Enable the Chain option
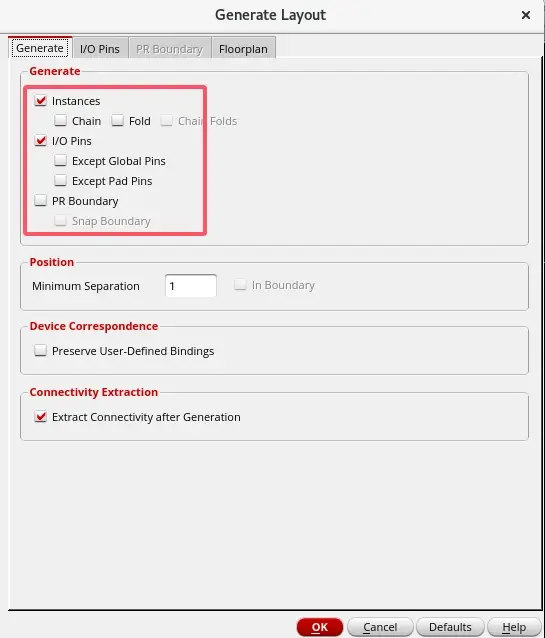 pyautogui.click(x=60, y=120)
